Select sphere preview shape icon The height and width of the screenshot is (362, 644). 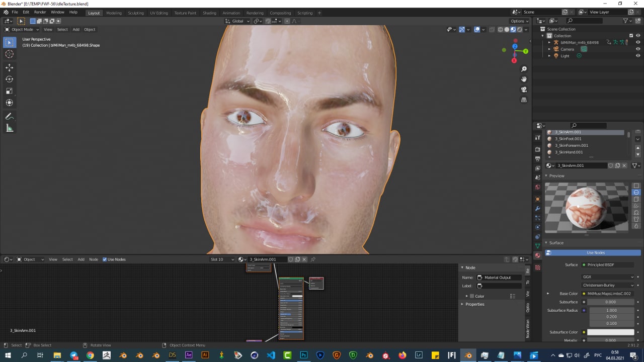tap(636, 193)
